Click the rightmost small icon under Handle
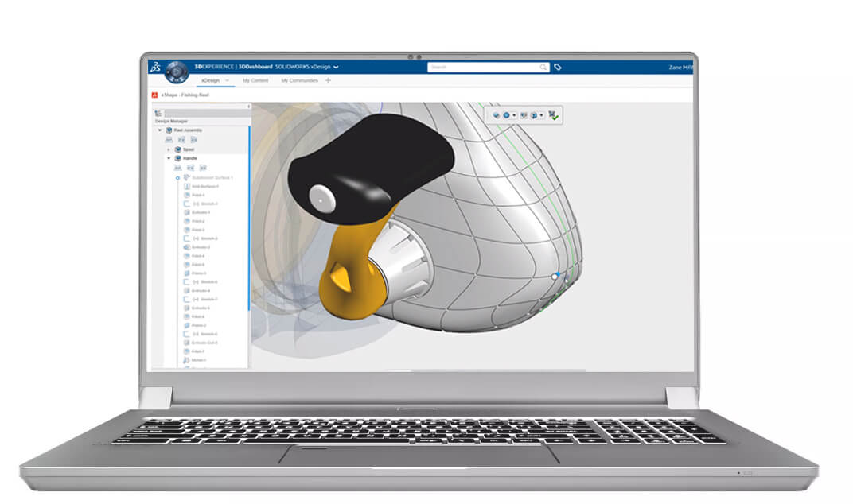 pos(203,168)
